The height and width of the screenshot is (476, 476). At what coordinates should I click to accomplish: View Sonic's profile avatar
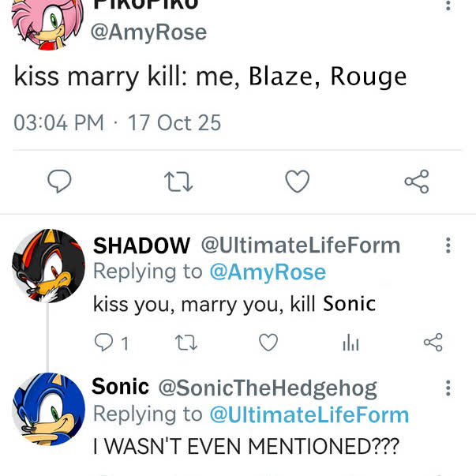(48, 409)
